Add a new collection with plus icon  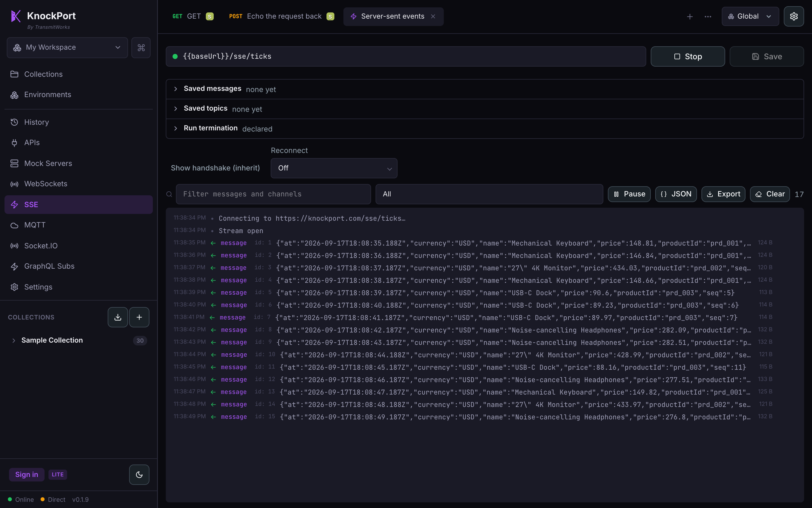139,317
